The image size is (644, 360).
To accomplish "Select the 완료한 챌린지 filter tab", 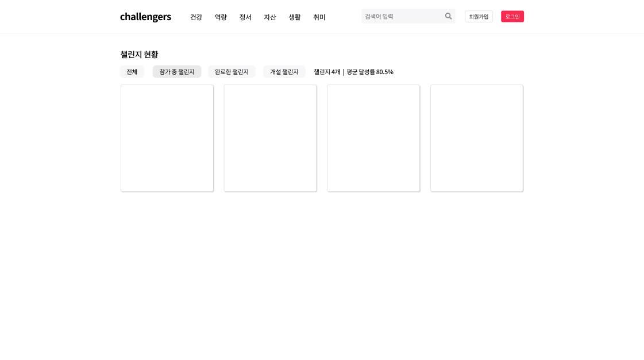I will pyautogui.click(x=232, y=71).
